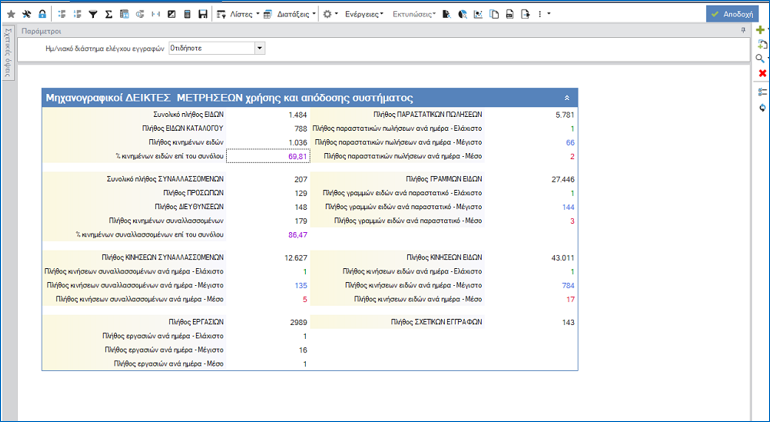Image resolution: width=770 pixels, height=422 pixels.
Task: Click the value 148 for ΔΙΕΥΘΥΝΣΕΩΝ
Action: tap(301, 207)
